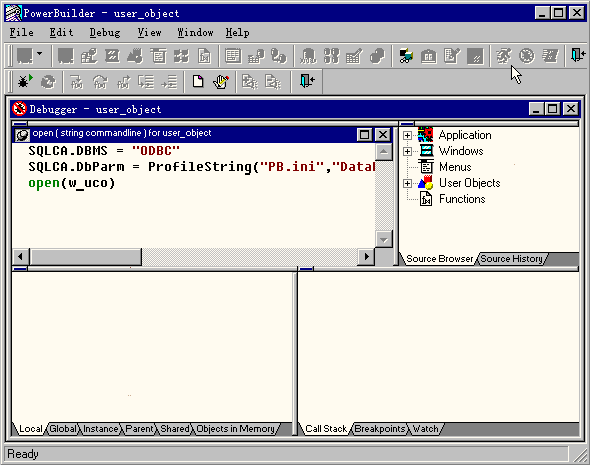Switch to the Shared variables tab
This screenshot has width=590, height=465.
pos(175,429)
